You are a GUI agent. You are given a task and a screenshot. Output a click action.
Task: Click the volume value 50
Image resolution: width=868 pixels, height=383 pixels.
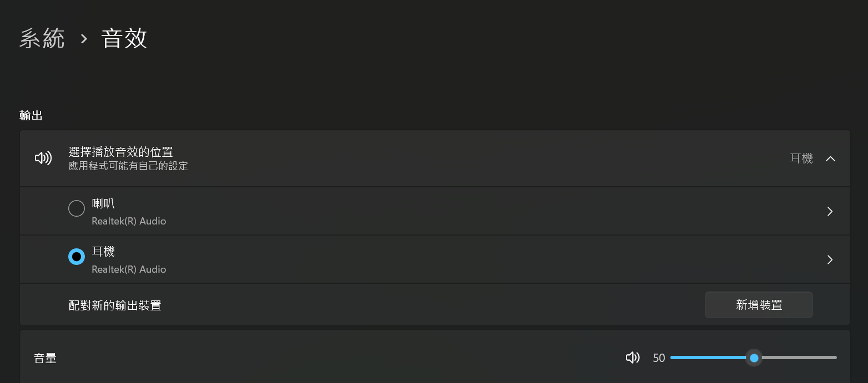coord(659,358)
